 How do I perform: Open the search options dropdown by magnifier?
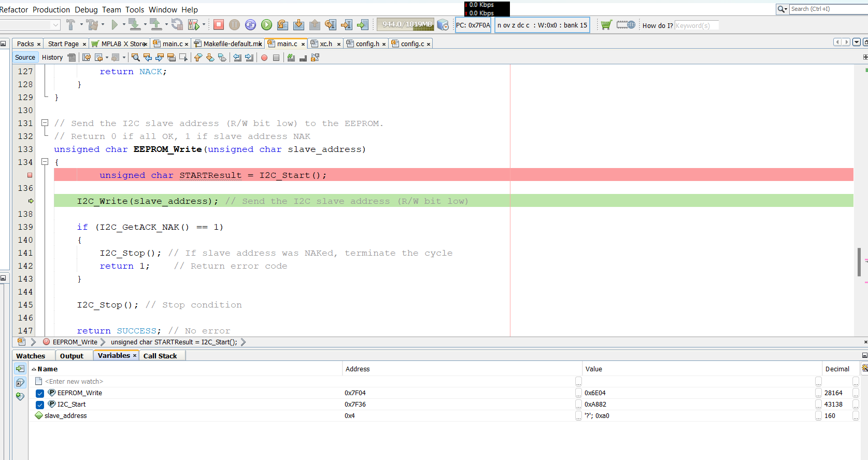pyautogui.click(x=782, y=9)
